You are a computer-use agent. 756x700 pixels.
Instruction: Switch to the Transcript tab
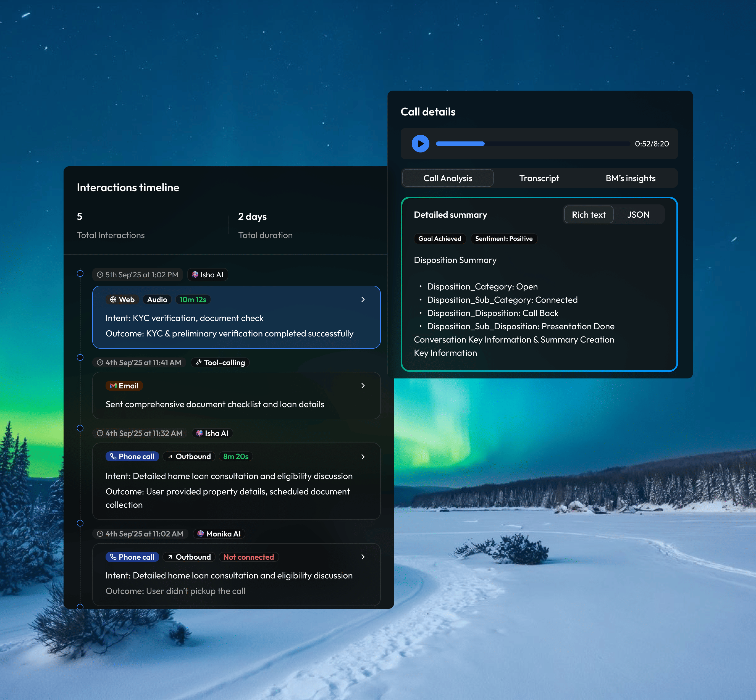click(539, 178)
